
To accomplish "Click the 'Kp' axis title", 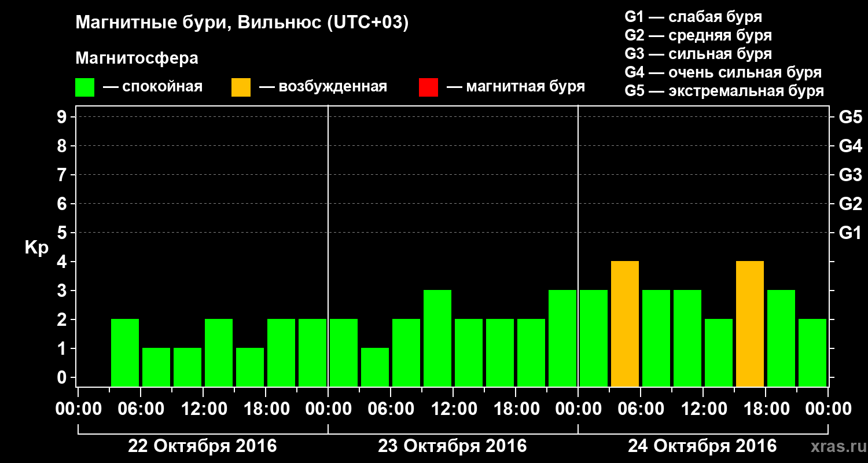I will (36, 248).
